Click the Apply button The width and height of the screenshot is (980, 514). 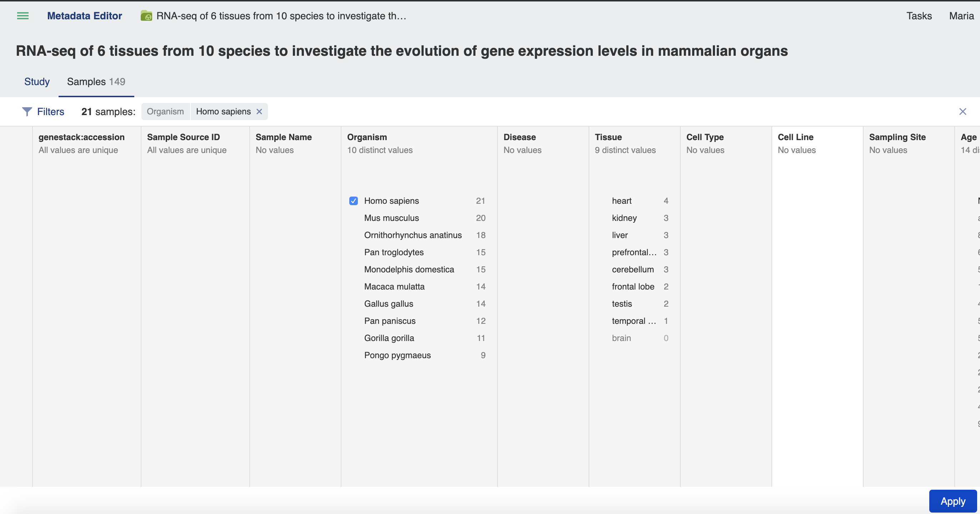tap(952, 501)
